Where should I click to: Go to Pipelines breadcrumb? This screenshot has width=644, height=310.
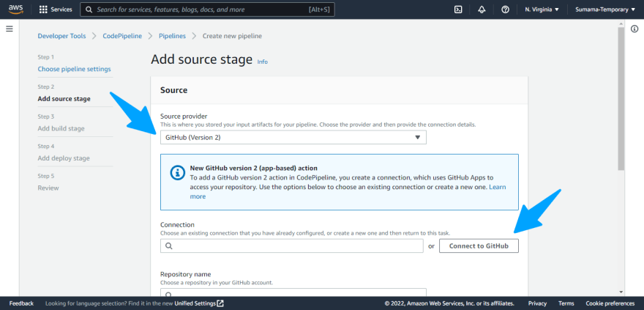(172, 36)
